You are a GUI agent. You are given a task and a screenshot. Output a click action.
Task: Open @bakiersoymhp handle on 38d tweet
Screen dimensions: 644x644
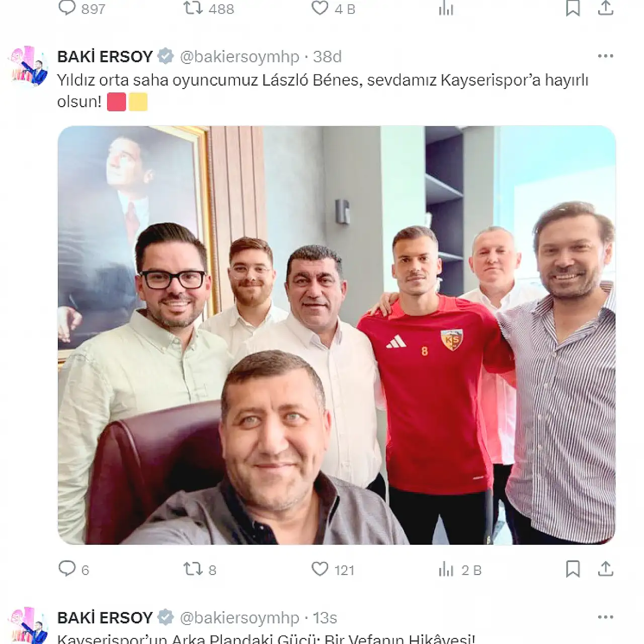239,56
